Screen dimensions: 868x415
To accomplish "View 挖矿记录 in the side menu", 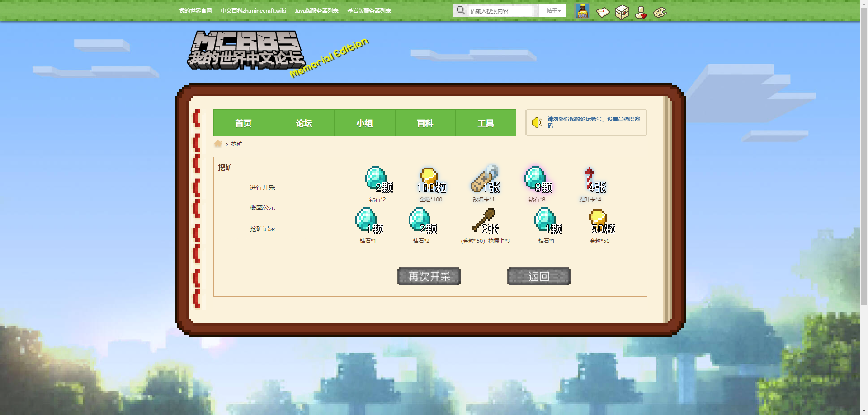I will (x=262, y=228).
